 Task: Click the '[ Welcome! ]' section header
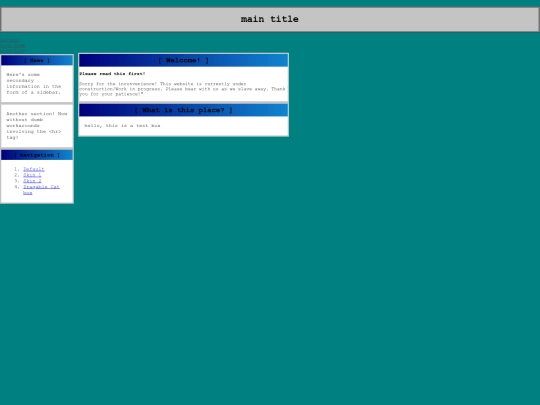[x=184, y=60]
